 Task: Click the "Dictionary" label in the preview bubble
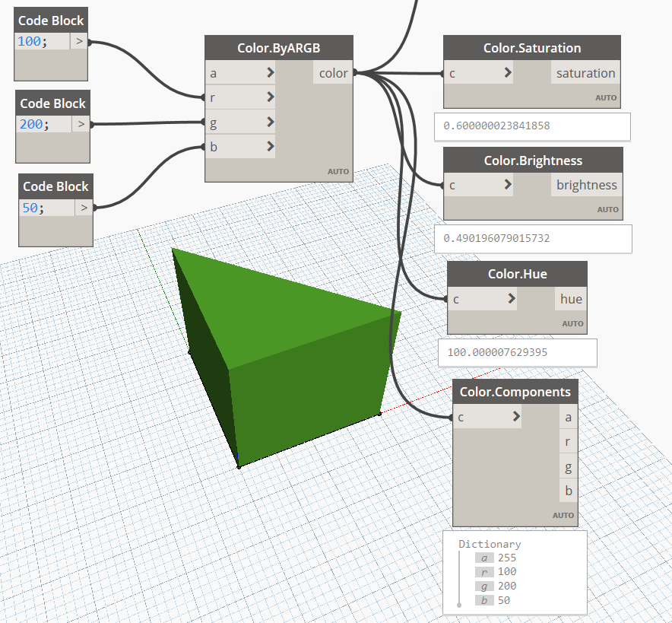(x=490, y=544)
